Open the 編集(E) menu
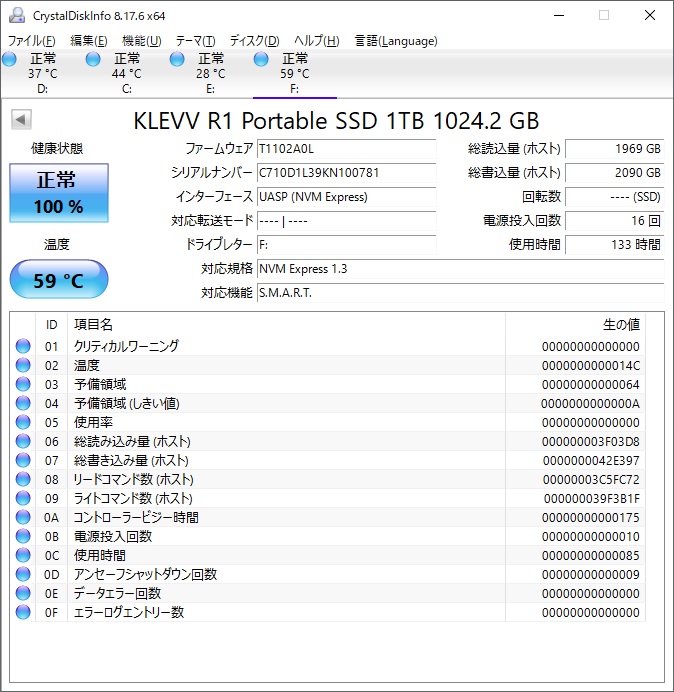Viewport: 674px width, 692px height. click(89, 41)
